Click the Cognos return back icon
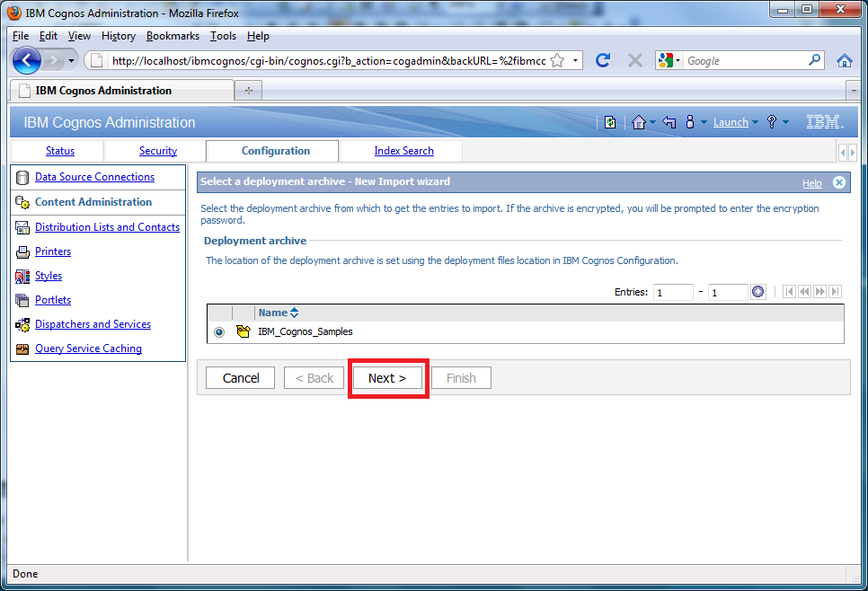The image size is (868, 591). pyautogui.click(x=669, y=122)
